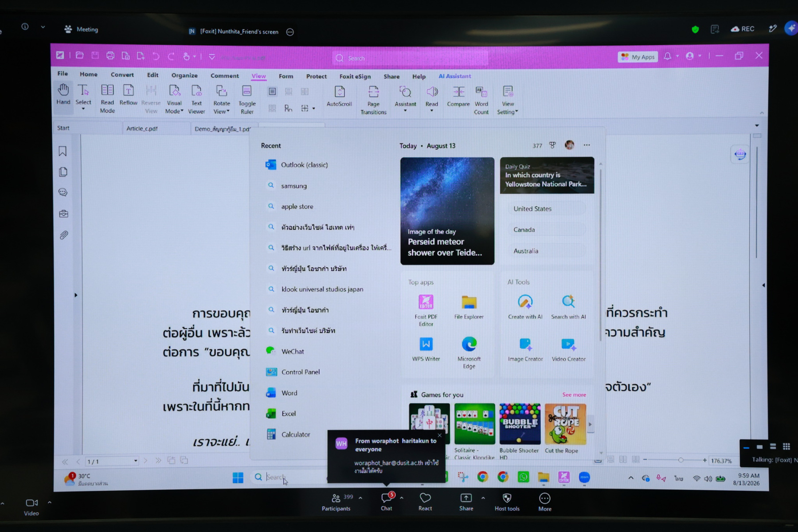Click the Foxit notification bell icon
Viewport: 798px width, 532px height.
pos(667,56)
